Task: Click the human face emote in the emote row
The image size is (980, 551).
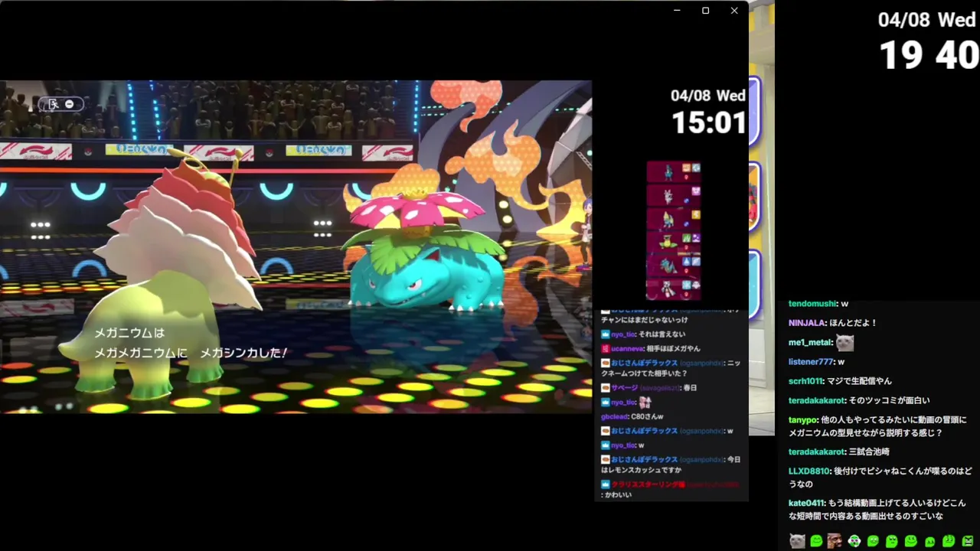Action: [835, 541]
